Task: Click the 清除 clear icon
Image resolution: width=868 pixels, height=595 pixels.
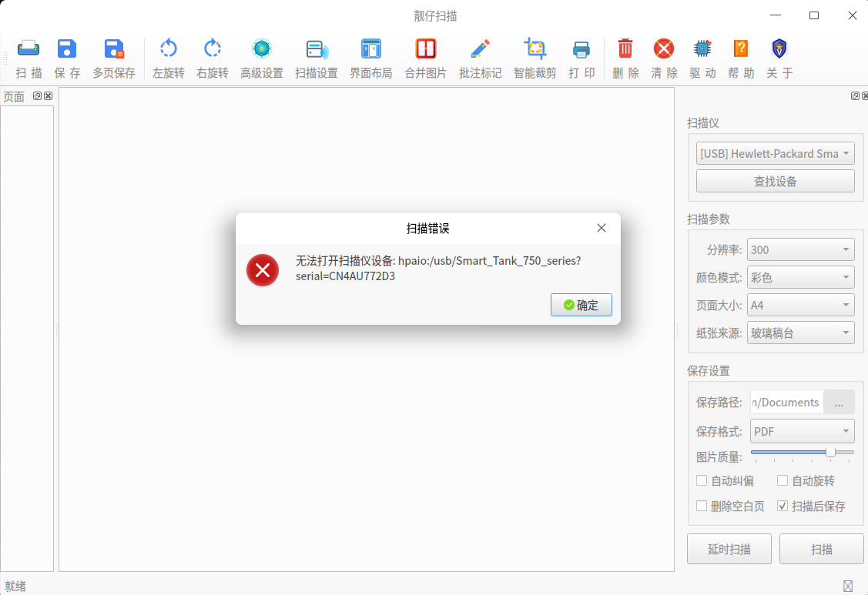Action: point(664,48)
